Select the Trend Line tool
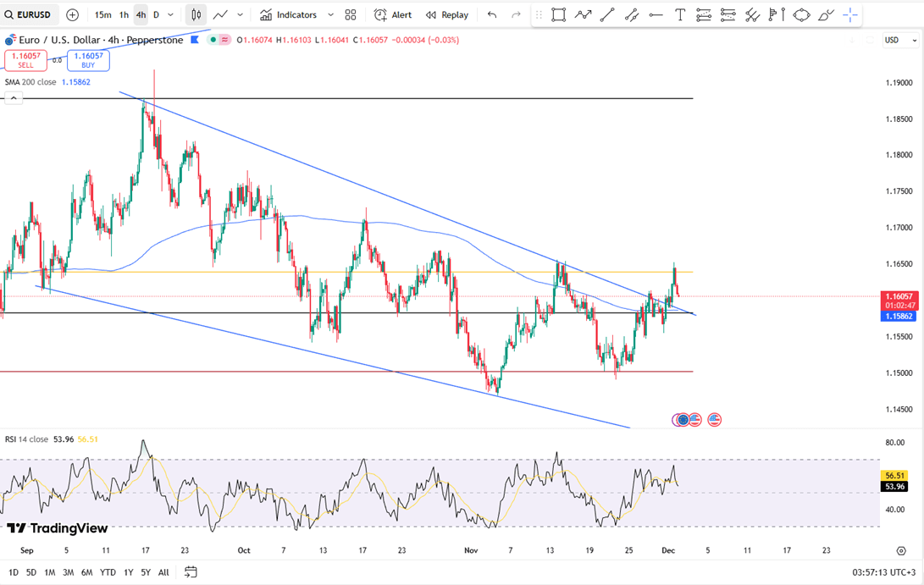 click(607, 14)
